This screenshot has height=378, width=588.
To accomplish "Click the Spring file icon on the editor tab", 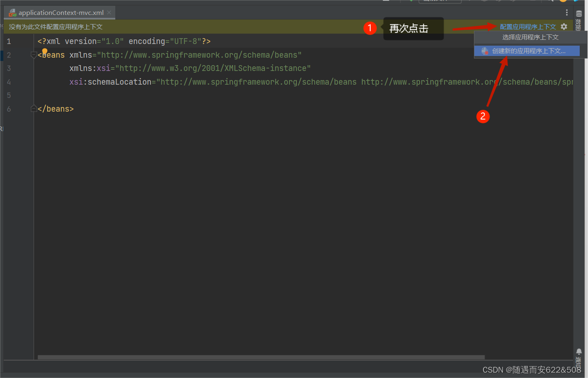I will click(x=12, y=12).
